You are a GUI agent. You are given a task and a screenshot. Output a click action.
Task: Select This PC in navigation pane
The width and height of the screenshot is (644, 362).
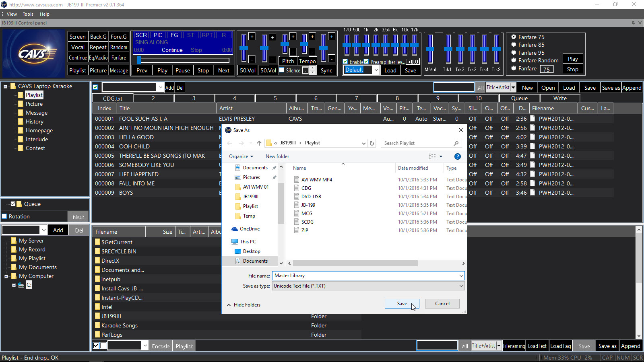(244, 242)
